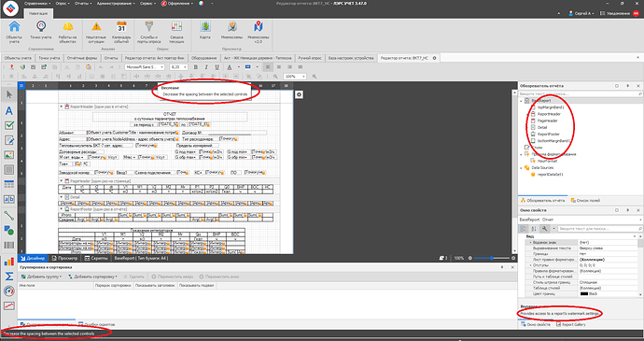
Task: Toggle Bold formatting in the toolbar
Action: [196, 67]
